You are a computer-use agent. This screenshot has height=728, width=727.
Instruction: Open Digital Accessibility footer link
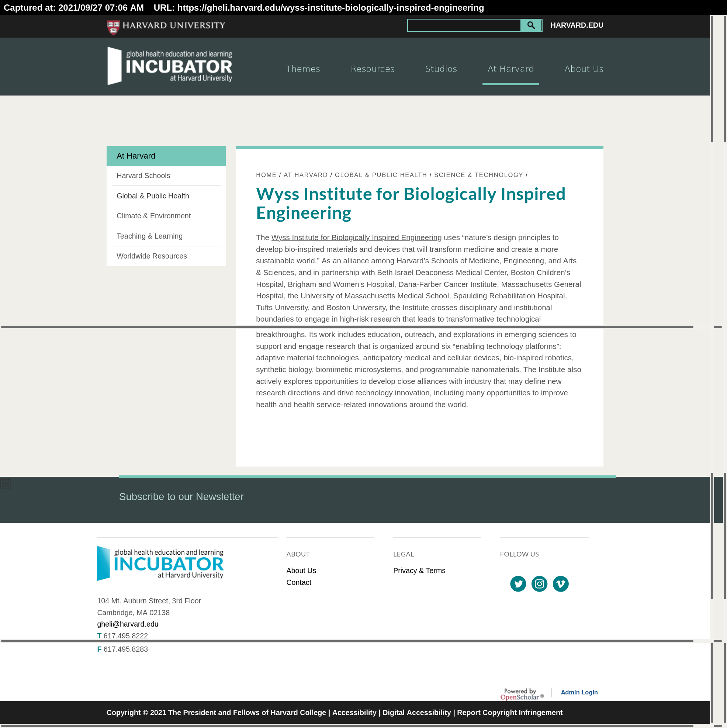click(416, 713)
